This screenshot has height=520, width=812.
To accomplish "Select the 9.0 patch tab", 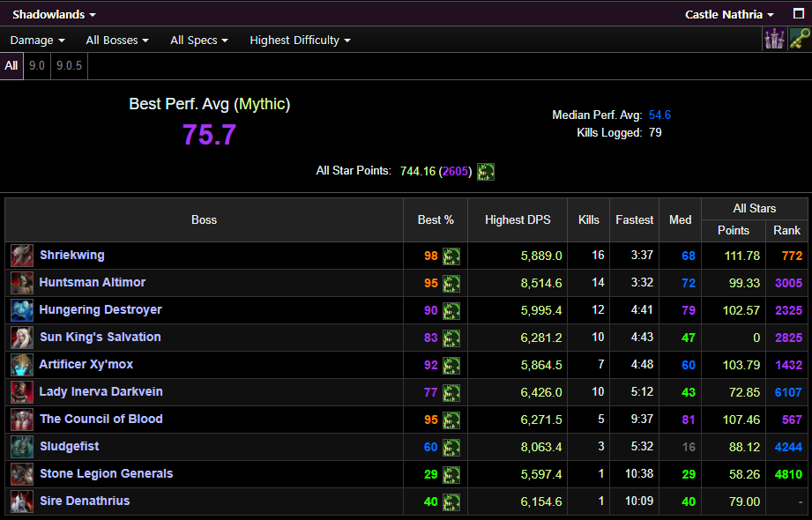I will (37, 66).
